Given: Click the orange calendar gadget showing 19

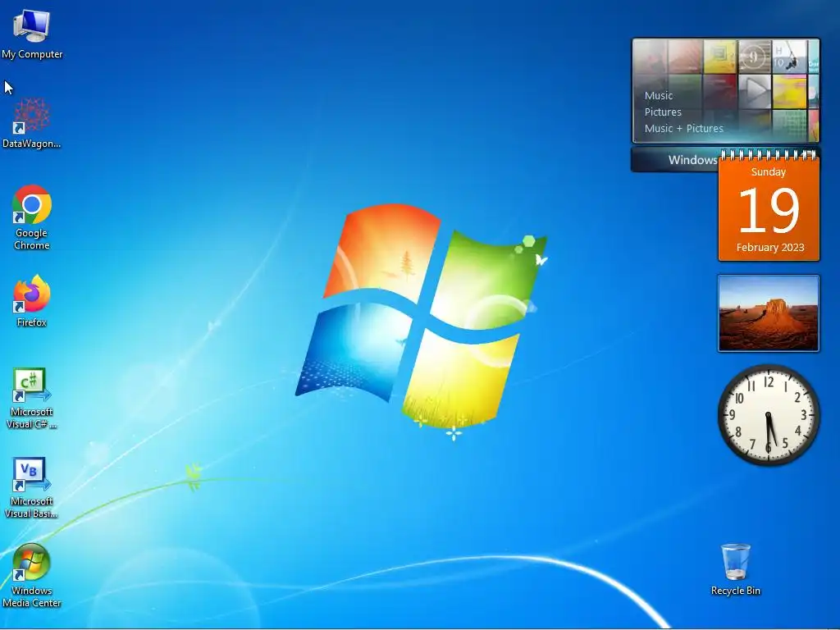Looking at the screenshot, I should (769, 208).
